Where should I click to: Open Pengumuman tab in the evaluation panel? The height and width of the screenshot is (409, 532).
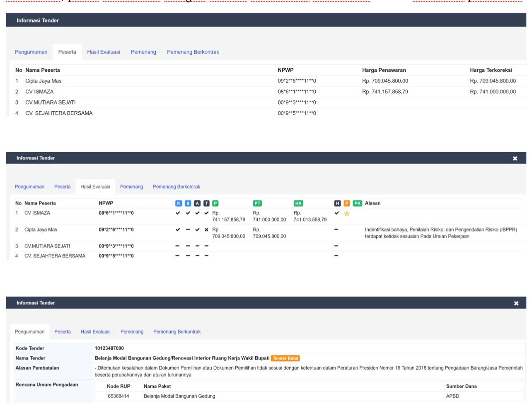tap(29, 187)
